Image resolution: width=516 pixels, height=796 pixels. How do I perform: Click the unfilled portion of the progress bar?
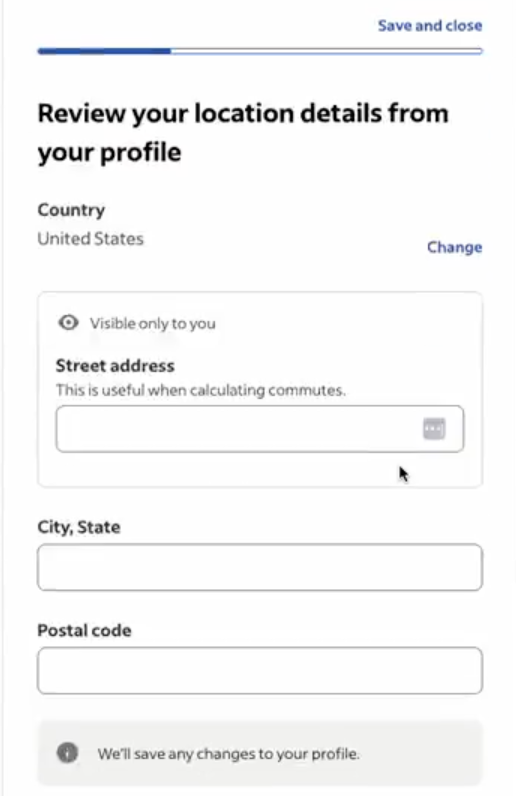tap(327, 51)
